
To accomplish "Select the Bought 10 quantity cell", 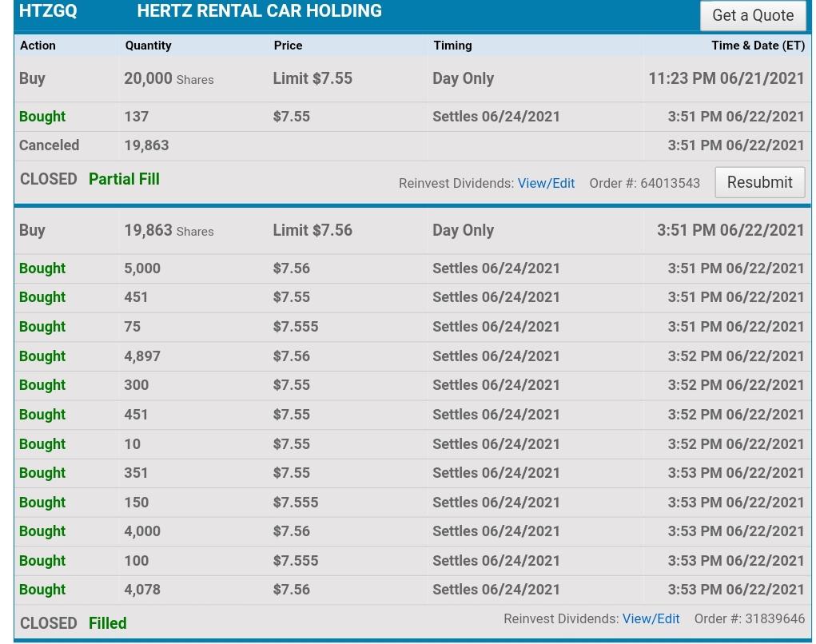I will [132, 444].
